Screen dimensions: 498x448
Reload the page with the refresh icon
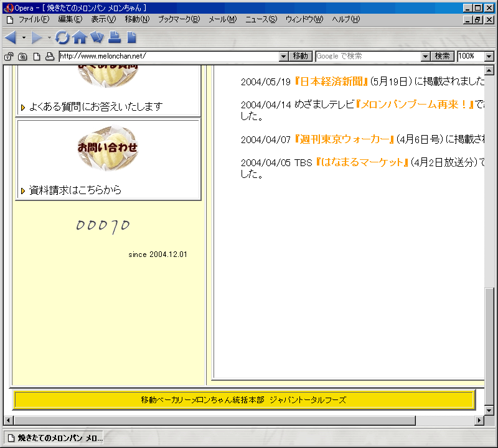[x=62, y=37]
